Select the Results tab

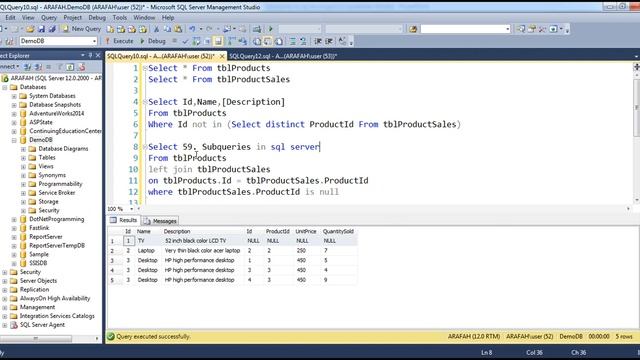coord(124,220)
